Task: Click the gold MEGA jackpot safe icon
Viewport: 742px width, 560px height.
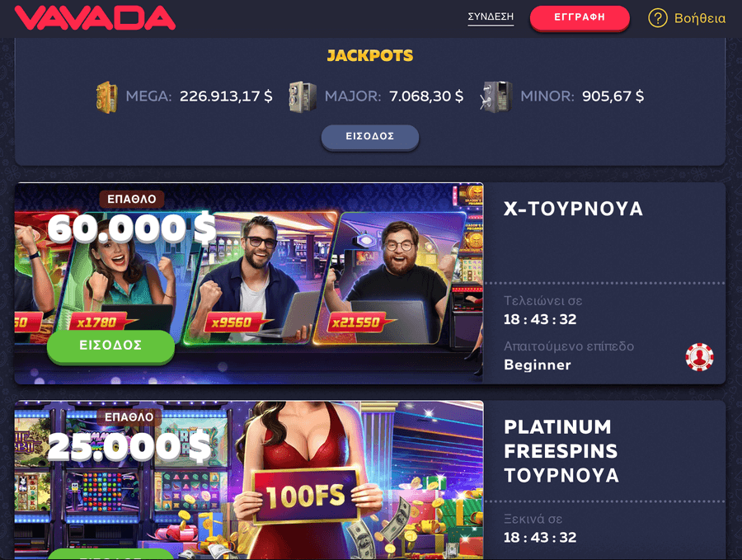Action: [106, 97]
